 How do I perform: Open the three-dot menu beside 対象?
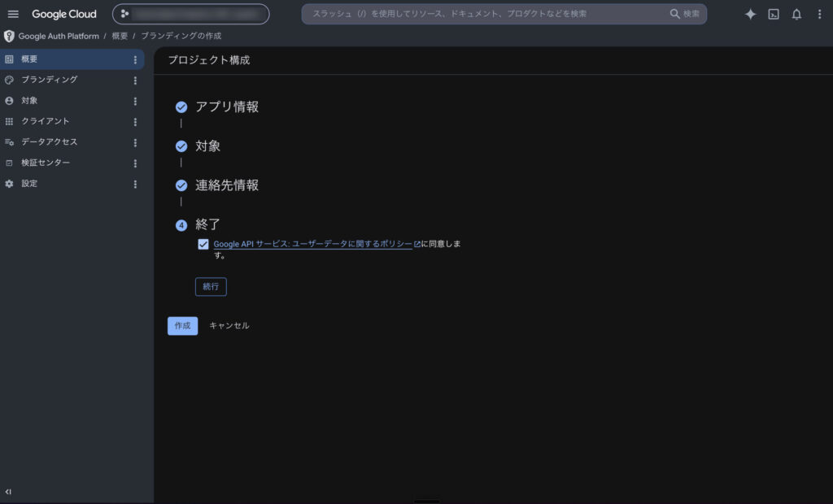(x=135, y=101)
